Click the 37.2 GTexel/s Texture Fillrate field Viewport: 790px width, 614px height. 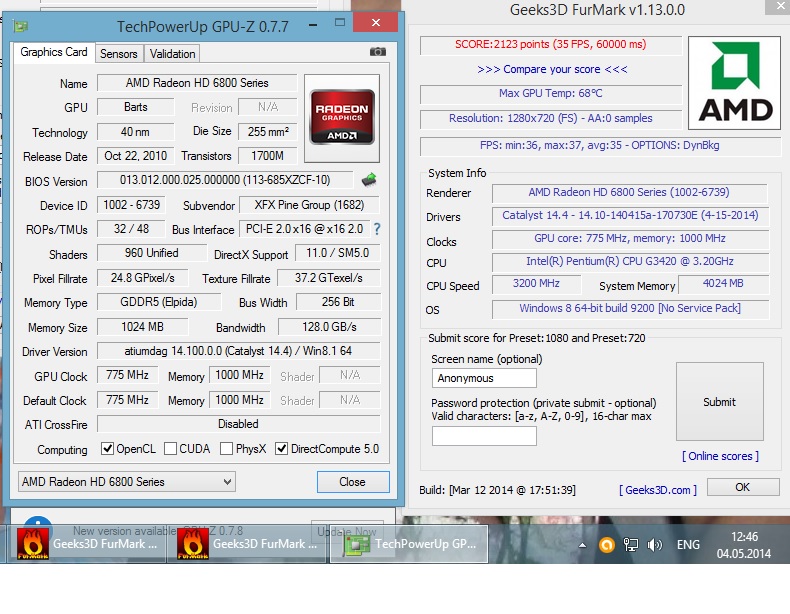point(329,278)
